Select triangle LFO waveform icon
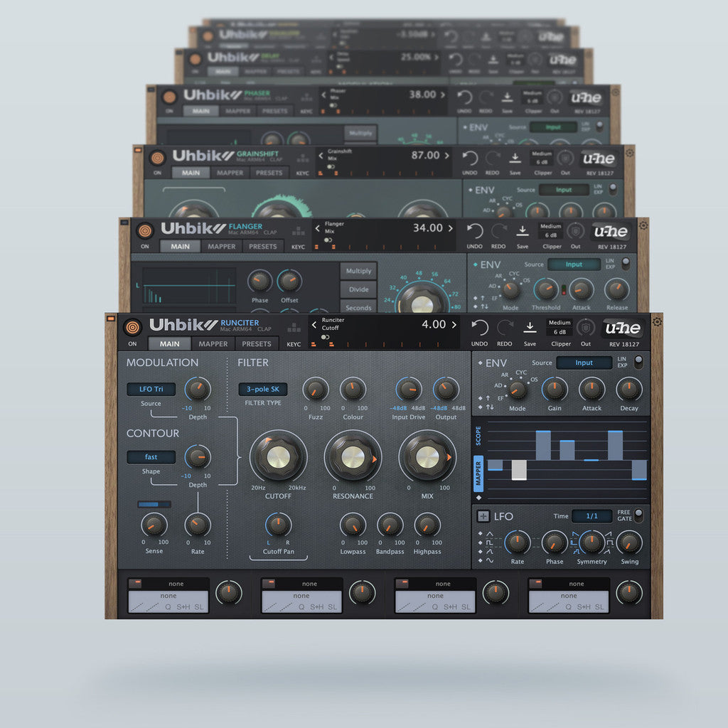The width and height of the screenshot is (728, 728). (489, 534)
